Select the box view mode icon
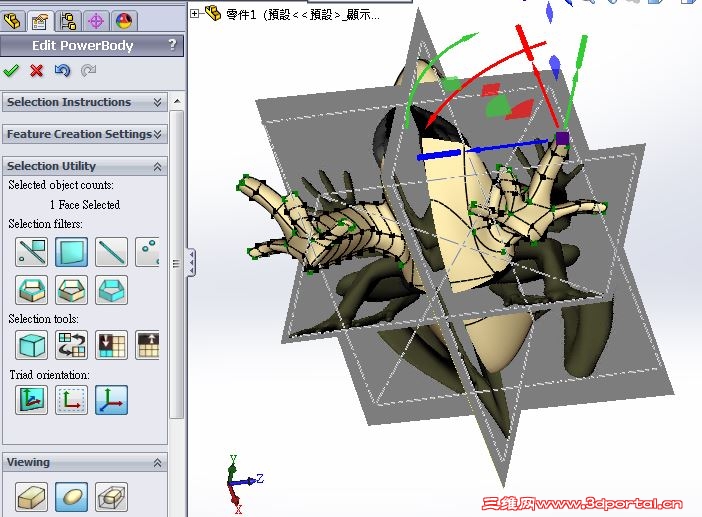 tap(31, 497)
